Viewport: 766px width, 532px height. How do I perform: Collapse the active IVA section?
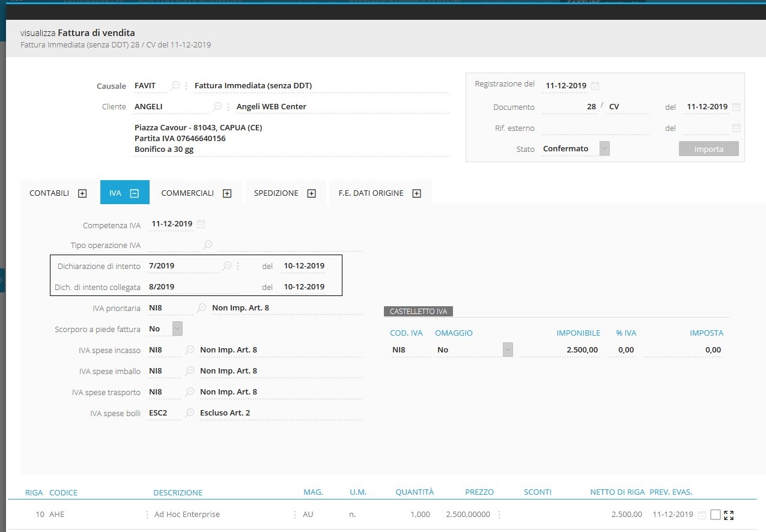pyautogui.click(x=135, y=193)
